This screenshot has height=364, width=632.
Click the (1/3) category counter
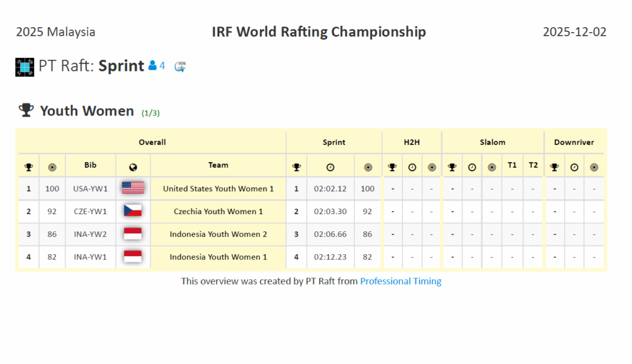pos(151,113)
